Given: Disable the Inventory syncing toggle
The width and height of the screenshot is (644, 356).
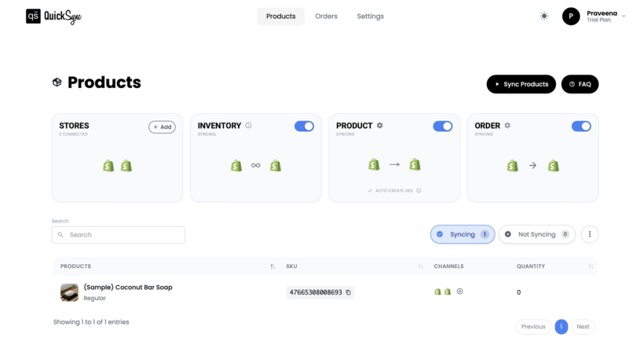Looking at the screenshot, I should click(x=304, y=126).
